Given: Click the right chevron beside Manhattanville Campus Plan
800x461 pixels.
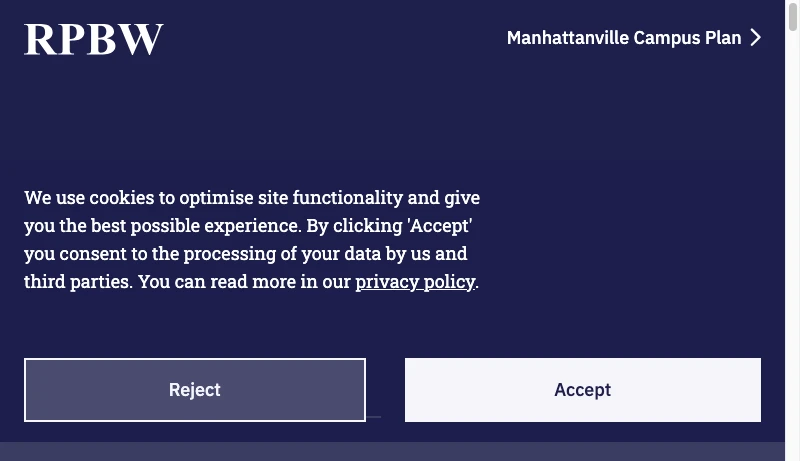Looking at the screenshot, I should 756,38.
